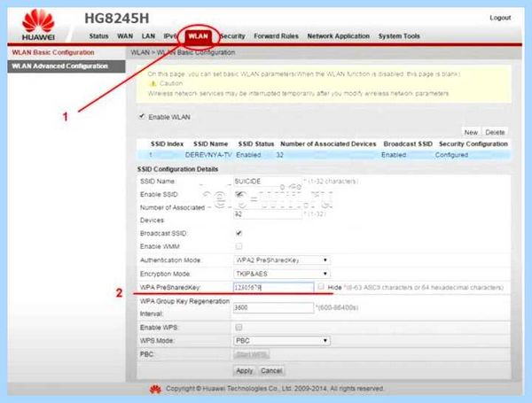Open the System Tools tab
The width and height of the screenshot is (532, 403).
coord(399,36)
